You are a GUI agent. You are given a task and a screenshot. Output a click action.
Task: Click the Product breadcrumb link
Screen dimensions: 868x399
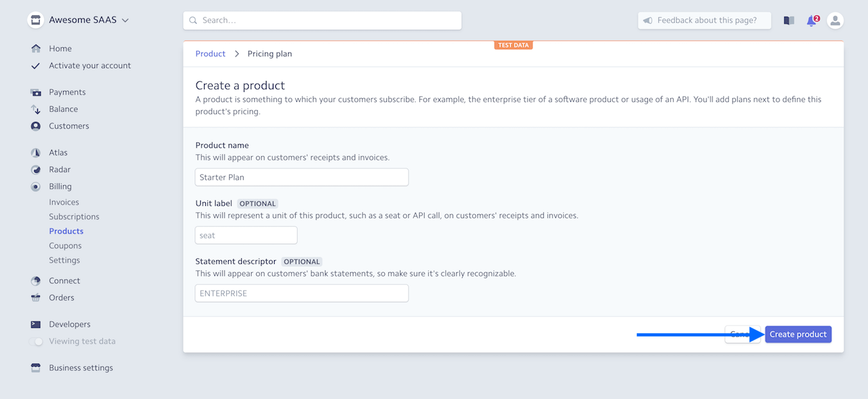click(210, 54)
